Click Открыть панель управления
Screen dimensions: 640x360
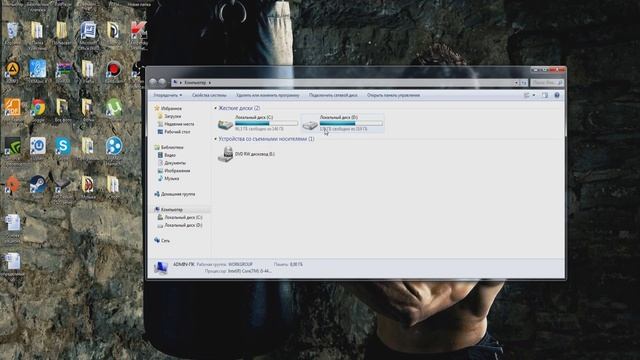pyautogui.click(x=393, y=95)
